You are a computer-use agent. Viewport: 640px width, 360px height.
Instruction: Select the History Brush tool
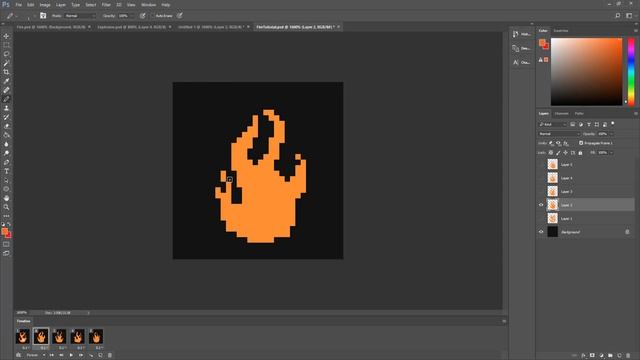click(x=6, y=117)
